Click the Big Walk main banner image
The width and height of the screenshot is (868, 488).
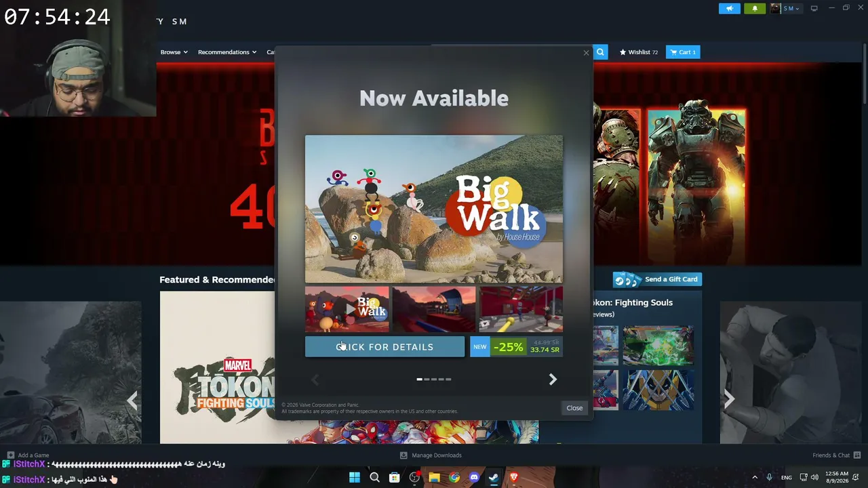pos(434,209)
